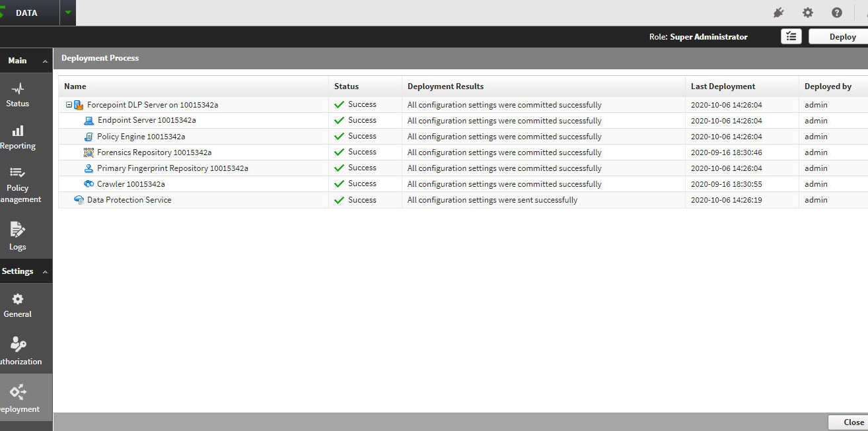Collapse the Forcepoint DLP Server tree node
This screenshot has height=431, width=868.
pos(69,105)
